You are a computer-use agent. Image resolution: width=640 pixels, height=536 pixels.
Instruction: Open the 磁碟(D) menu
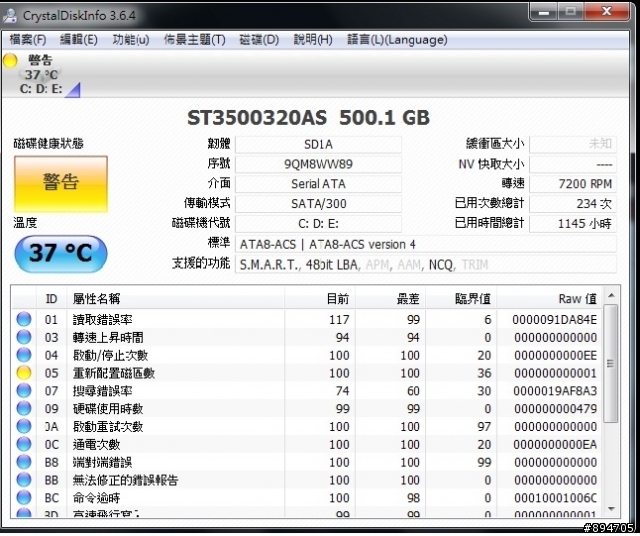click(x=259, y=40)
